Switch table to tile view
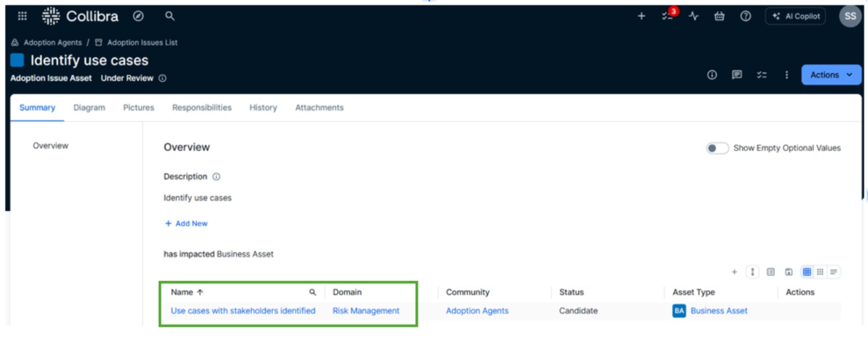The width and height of the screenshot is (868, 338). click(820, 272)
